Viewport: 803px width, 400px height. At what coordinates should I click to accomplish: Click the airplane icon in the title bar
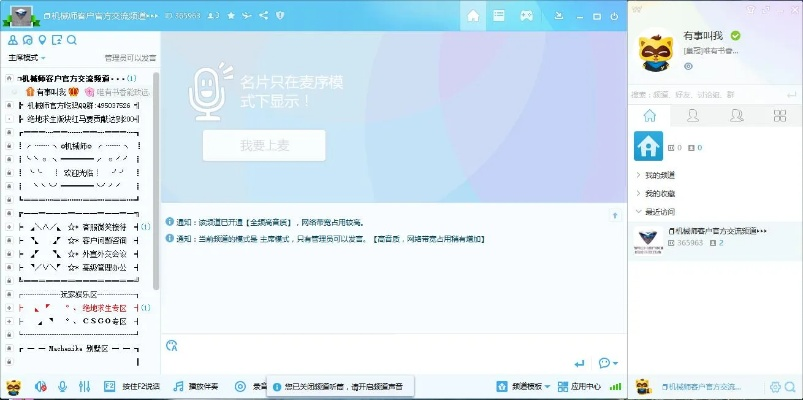pyautogui.click(x=247, y=16)
